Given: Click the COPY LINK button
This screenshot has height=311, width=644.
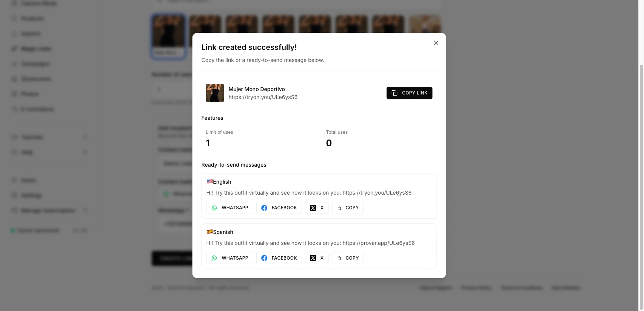Looking at the screenshot, I should 409,93.
